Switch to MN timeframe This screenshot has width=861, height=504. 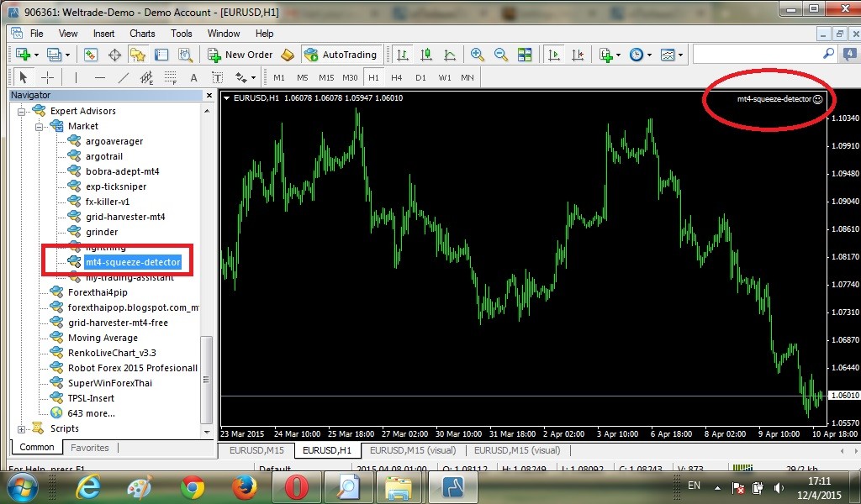click(467, 78)
